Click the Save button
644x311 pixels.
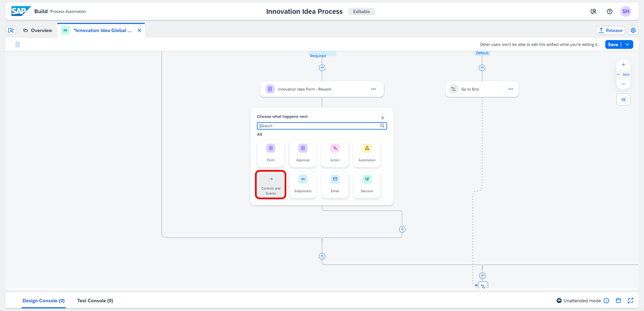tap(613, 44)
